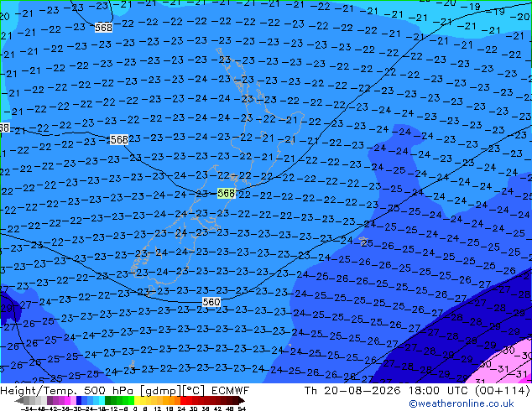The height and width of the screenshot is (411, 532).
Task: Click the dark blue swatch in the color legend
Action: (79, 400)
